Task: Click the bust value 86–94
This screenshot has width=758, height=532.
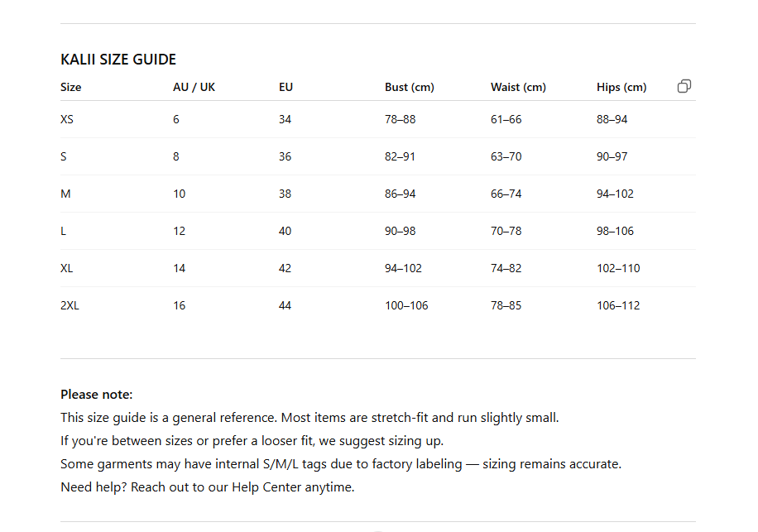Action: coord(401,194)
